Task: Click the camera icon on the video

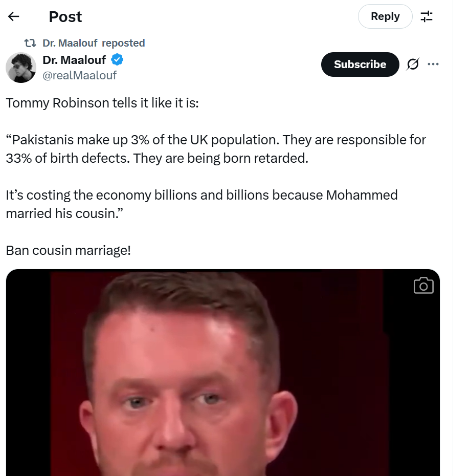Action: point(423,286)
